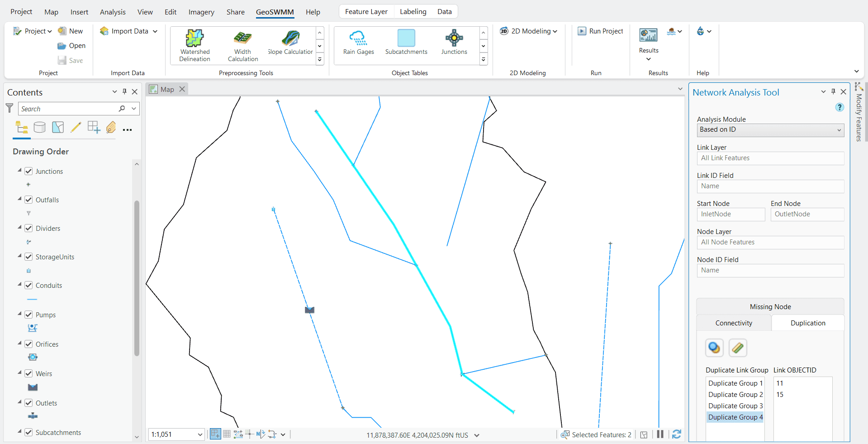Open the Subcatchments object table
The image size is (868, 444).
click(406, 43)
